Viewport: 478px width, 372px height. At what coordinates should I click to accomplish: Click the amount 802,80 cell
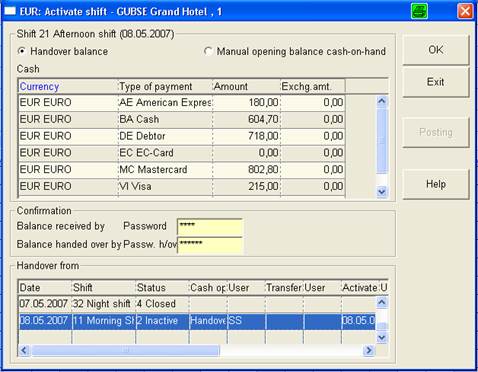point(246,169)
